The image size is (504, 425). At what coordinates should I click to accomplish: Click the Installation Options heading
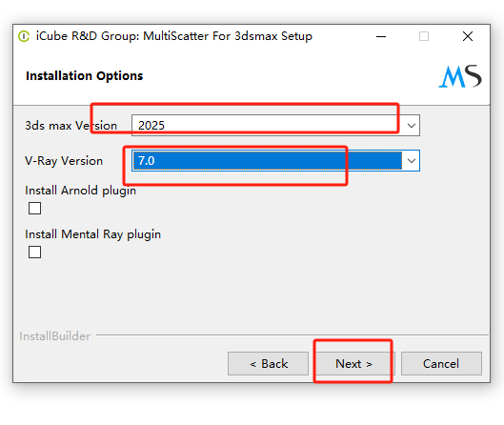84,76
